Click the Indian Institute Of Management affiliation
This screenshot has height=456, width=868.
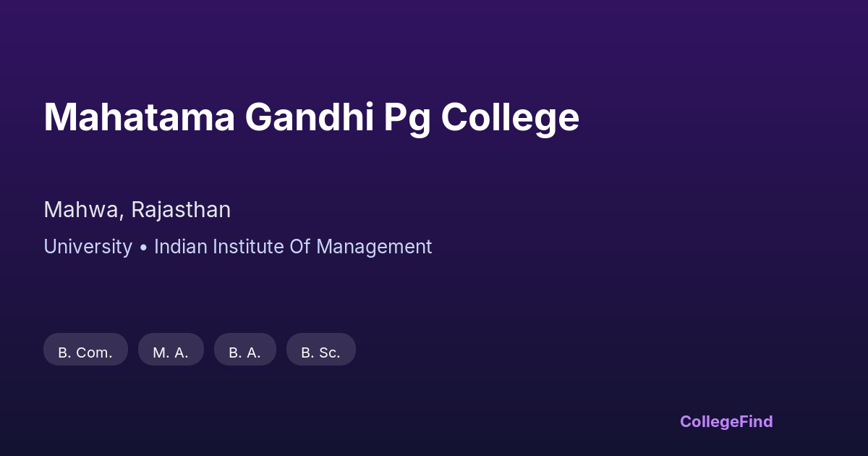(293, 247)
